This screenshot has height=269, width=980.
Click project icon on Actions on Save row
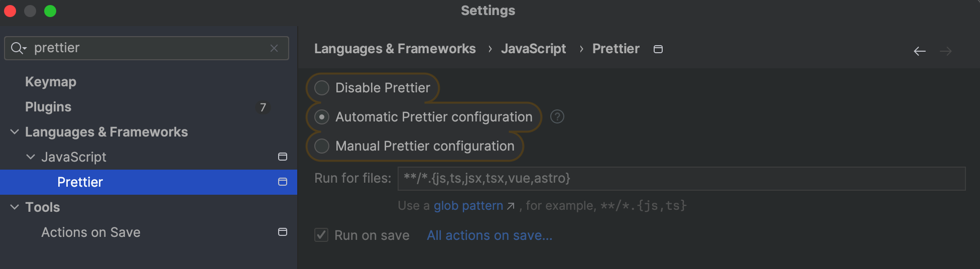click(283, 232)
